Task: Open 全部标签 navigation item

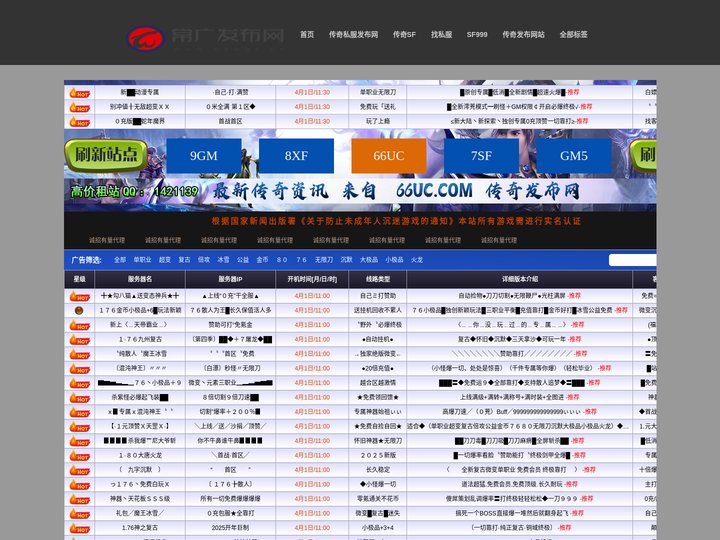Action: click(x=573, y=34)
